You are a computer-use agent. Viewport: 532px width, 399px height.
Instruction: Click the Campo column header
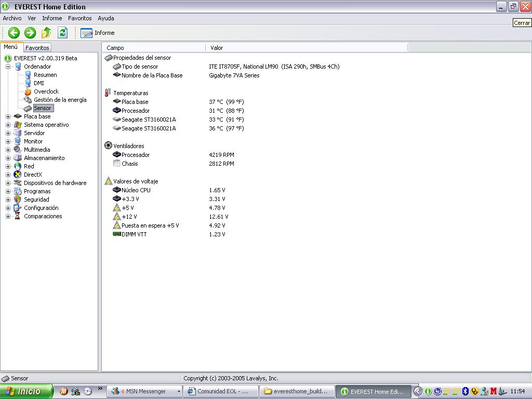(x=154, y=48)
